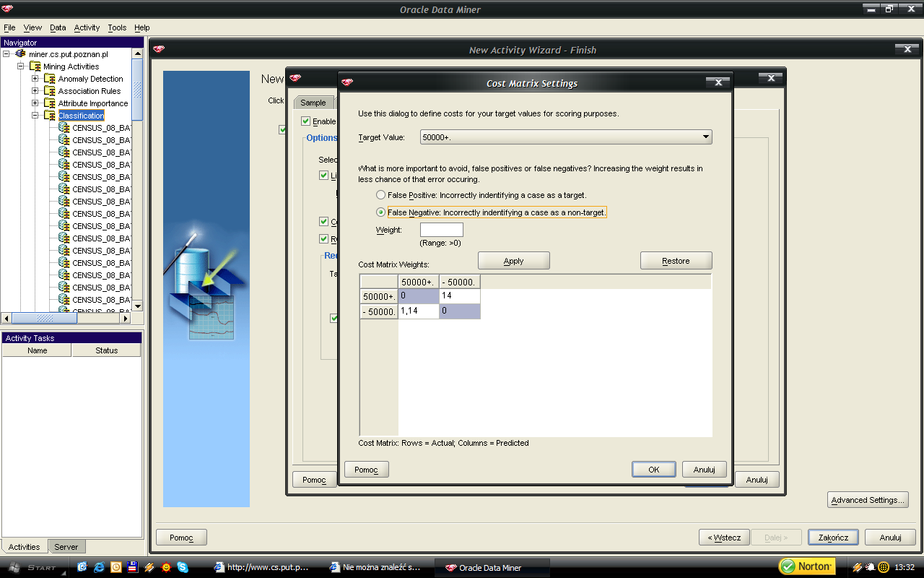Launch Internet Explorer from the quick launch bar
The height and width of the screenshot is (578, 924).
point(99,567)
